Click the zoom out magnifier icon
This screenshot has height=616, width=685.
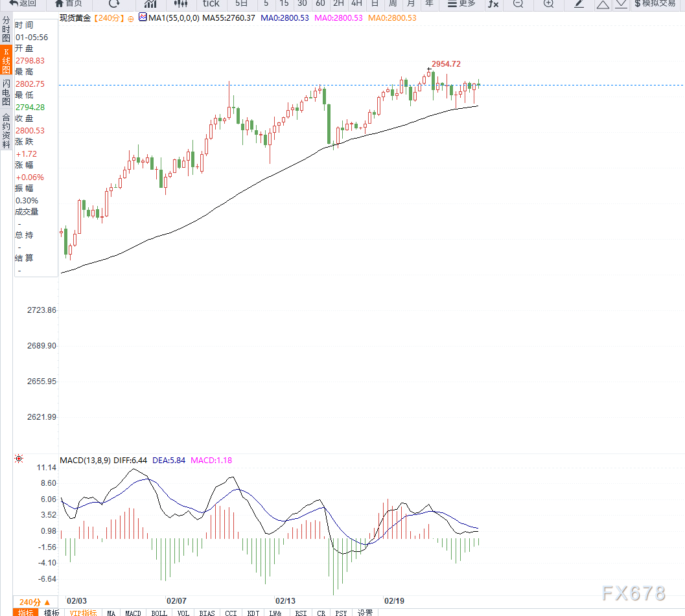(518, 4)
